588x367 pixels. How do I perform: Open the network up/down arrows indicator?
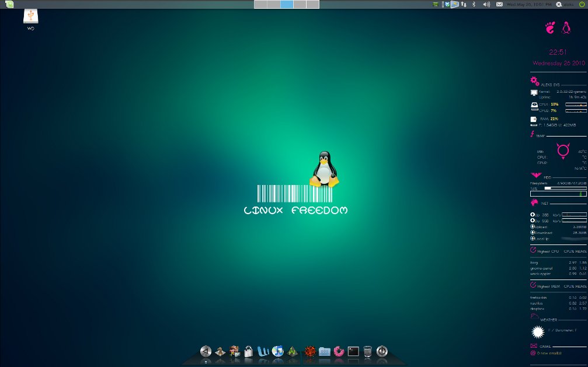point(464,5)
